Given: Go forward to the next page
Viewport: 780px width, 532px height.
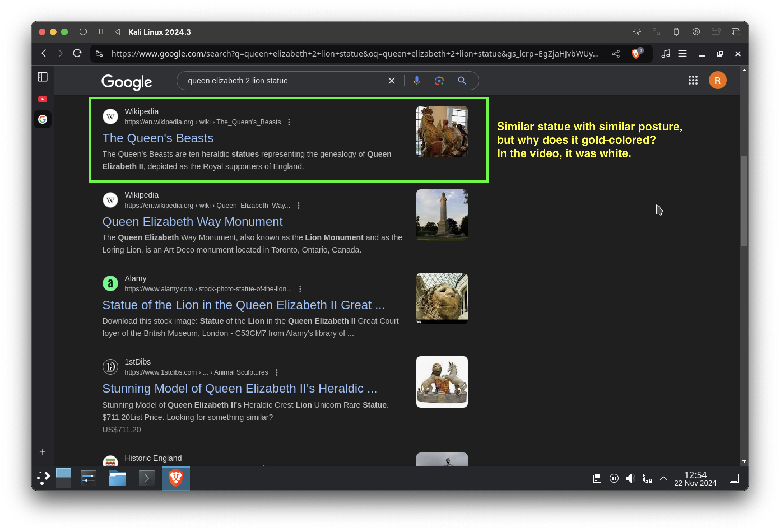Looking at the screenshot, I should (61, 53).
